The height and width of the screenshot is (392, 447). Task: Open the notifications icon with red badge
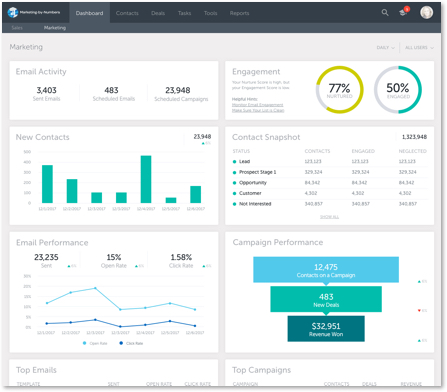(x=404, y=12)
